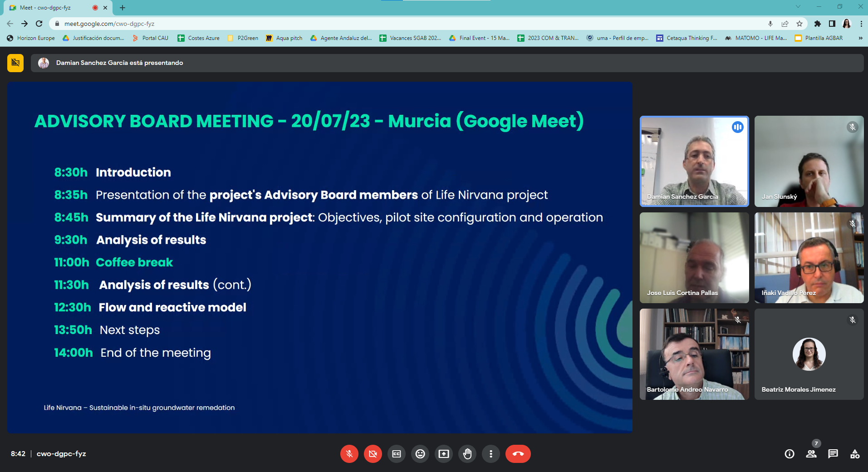Select Bartolome Andreo Navarro video tile
This screenshot has height=472, width=868.
coord(694,354)
